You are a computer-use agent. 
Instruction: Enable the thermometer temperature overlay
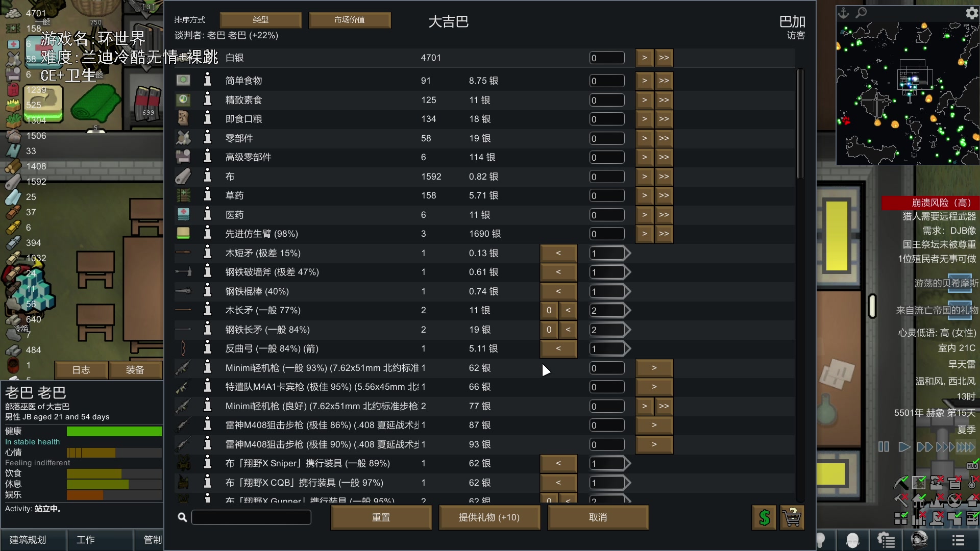[971, 483]
